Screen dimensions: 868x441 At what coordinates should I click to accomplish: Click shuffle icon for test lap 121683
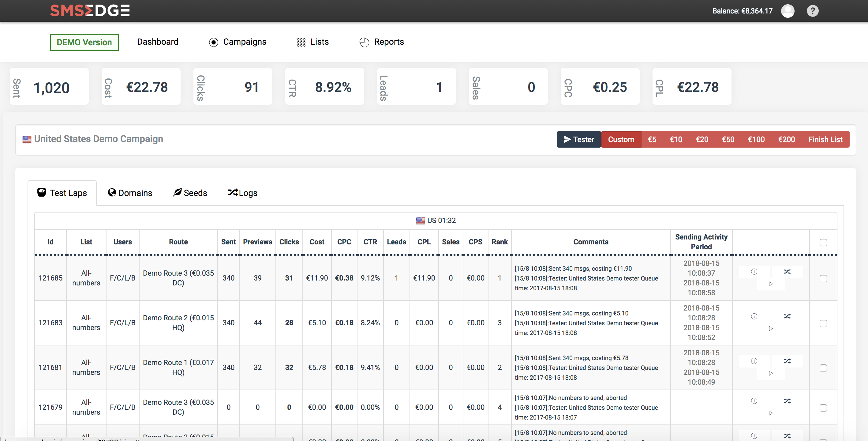point(787,316)
